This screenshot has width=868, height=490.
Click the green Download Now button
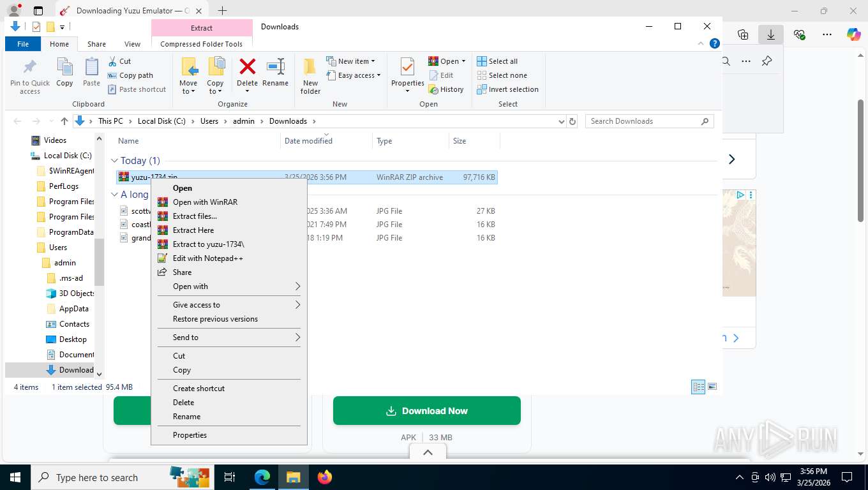click(x=427, y=411)
